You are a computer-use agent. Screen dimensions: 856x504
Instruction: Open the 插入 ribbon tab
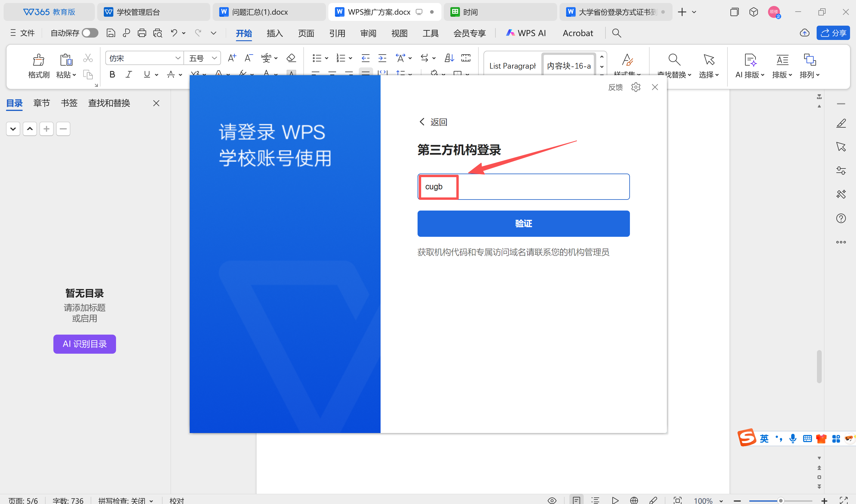[x=275, y=33]
